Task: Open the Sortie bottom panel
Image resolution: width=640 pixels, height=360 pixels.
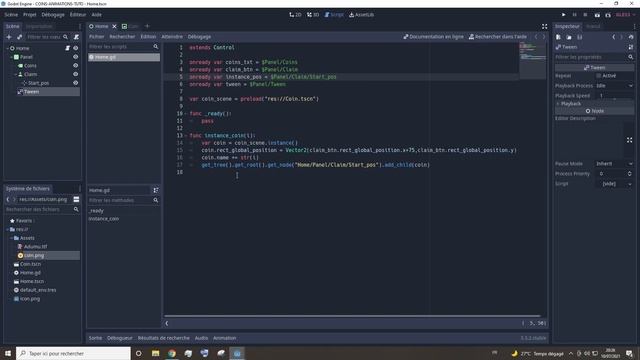Action: pos(96,338)
